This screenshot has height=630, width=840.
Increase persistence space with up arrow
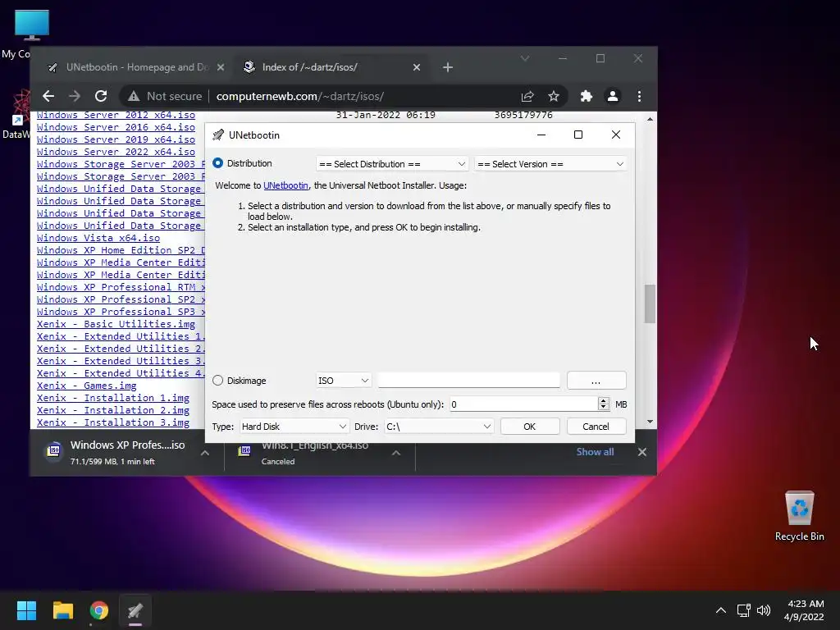coord(604,400)
